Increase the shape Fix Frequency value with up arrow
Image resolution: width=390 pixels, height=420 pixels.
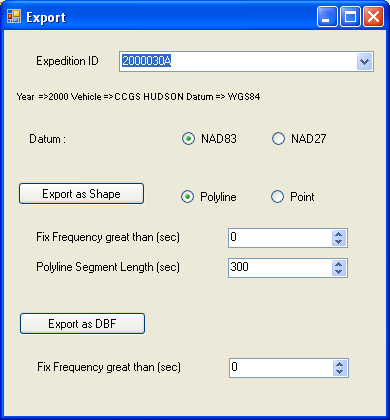point(339,234)
